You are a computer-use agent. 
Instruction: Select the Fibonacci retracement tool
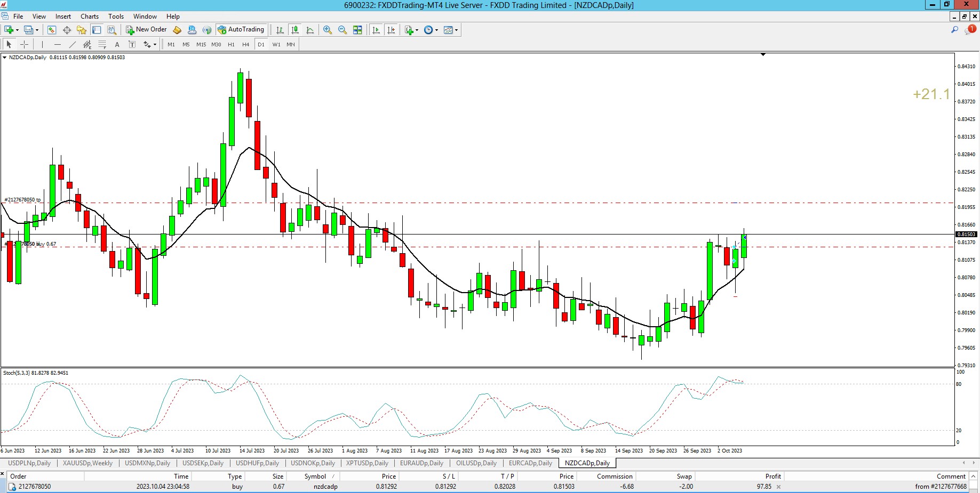[x=102, y=44]
